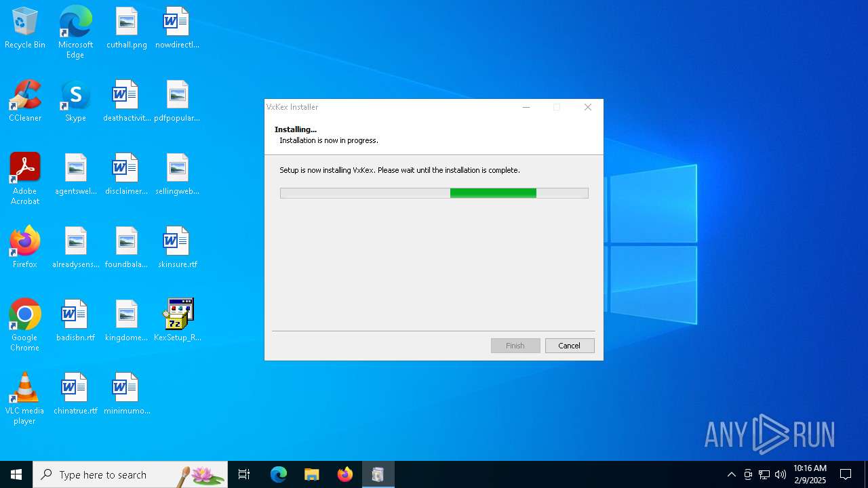Select the badisbn.rtf document icon
The image size is (868, 488).
(x=75, y=321)
